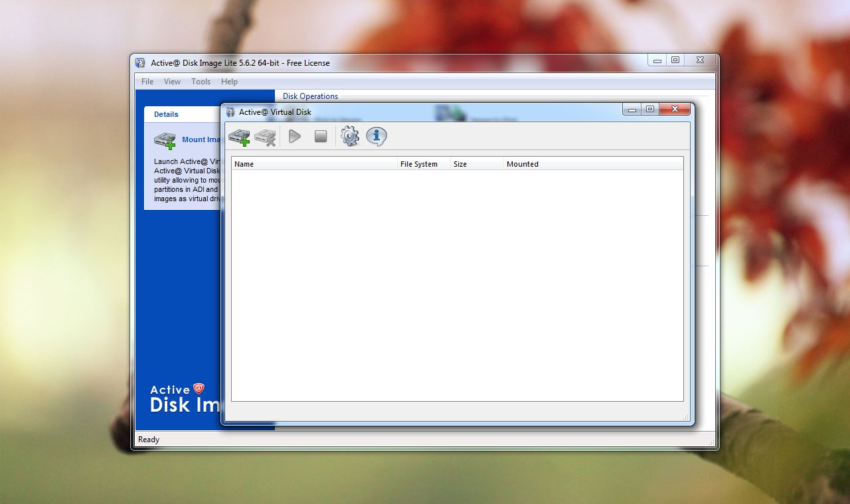
Task: Sort by the Mounted column header
Action: 593,164
